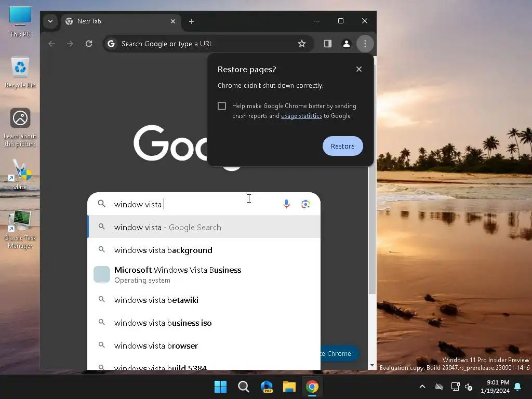Search by image with Google Lens icon
Screen dimensions: 532x399
(305, 204)
